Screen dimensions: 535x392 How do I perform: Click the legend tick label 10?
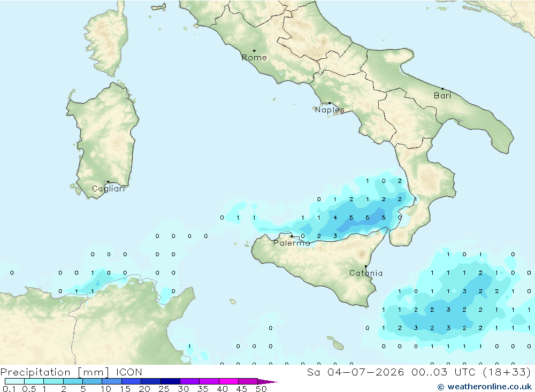tap(106, 389)
